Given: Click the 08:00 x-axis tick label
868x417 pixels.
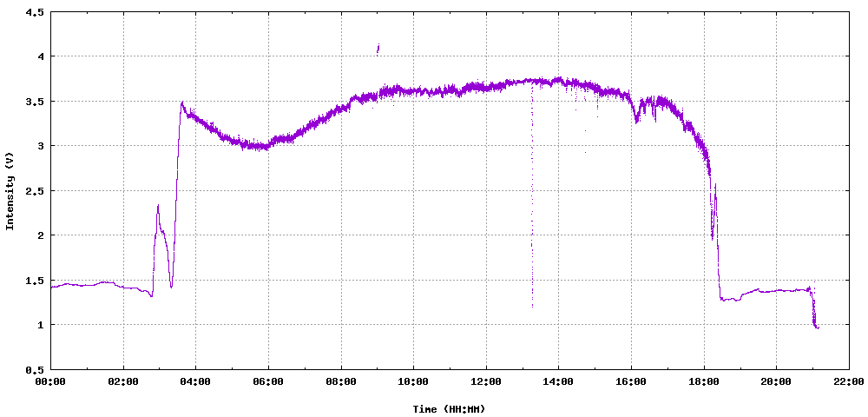Looking at the screenshot, I should (341, 381).
